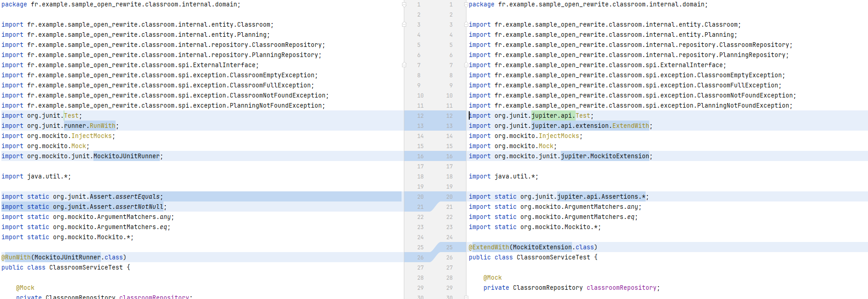This screenshot has height=299, width=868.
Task: Click right-pane entity.Planning import line
Action: pyautogui.click(x=603, y=35)
